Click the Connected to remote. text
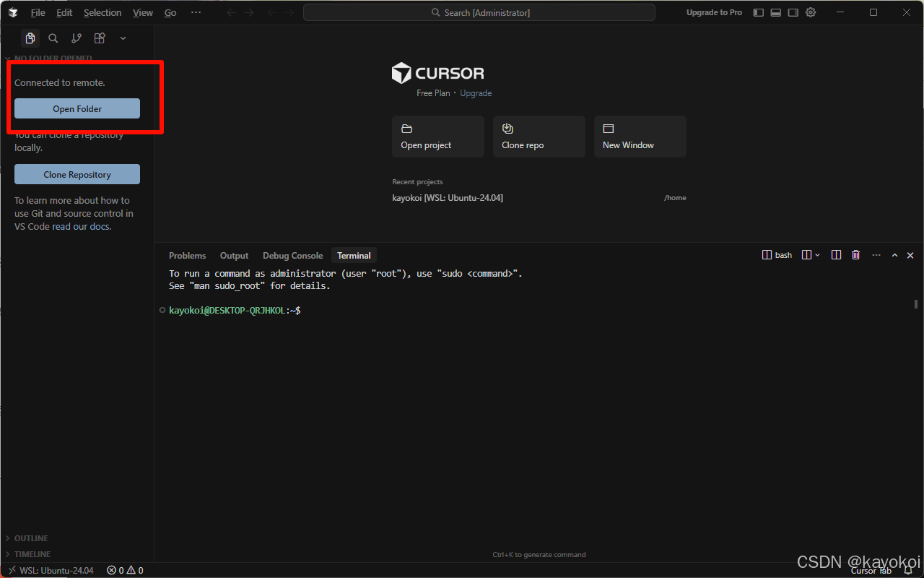Viewport: 924px width, 578px height. (x=60, y=82)
